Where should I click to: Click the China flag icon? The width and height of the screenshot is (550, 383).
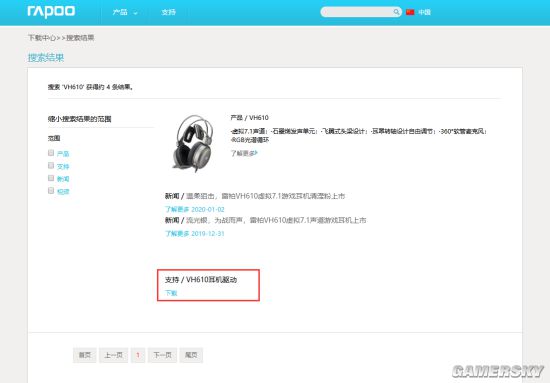pos(410,12)
